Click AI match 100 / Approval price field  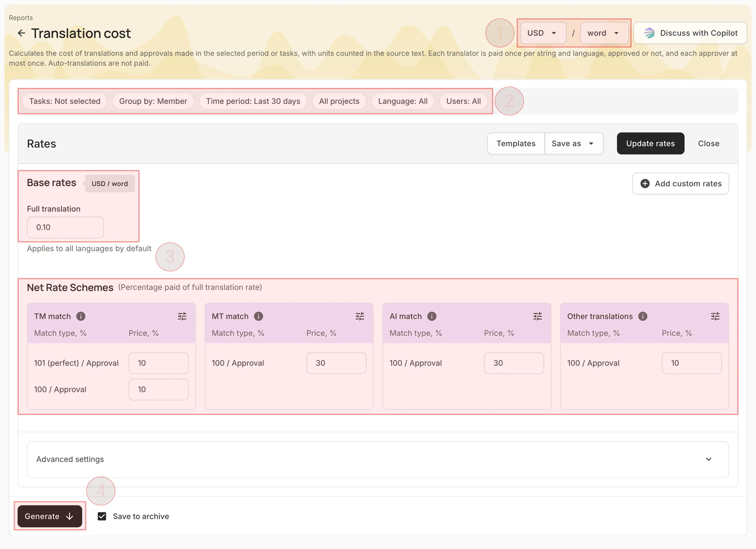point(514,363)
